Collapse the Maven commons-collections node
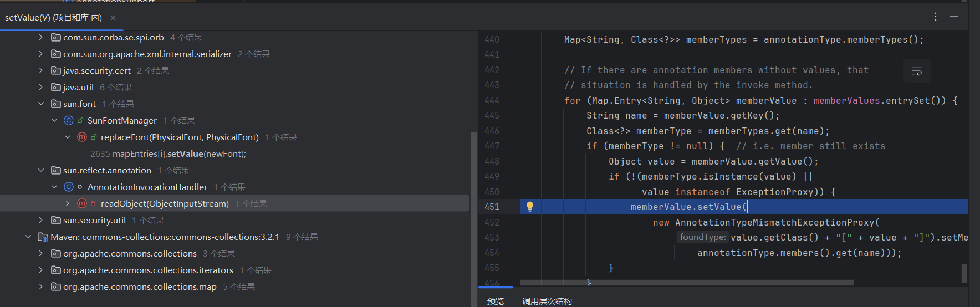The height and width of the screenshot is (307, 980). tap(28, 237)
